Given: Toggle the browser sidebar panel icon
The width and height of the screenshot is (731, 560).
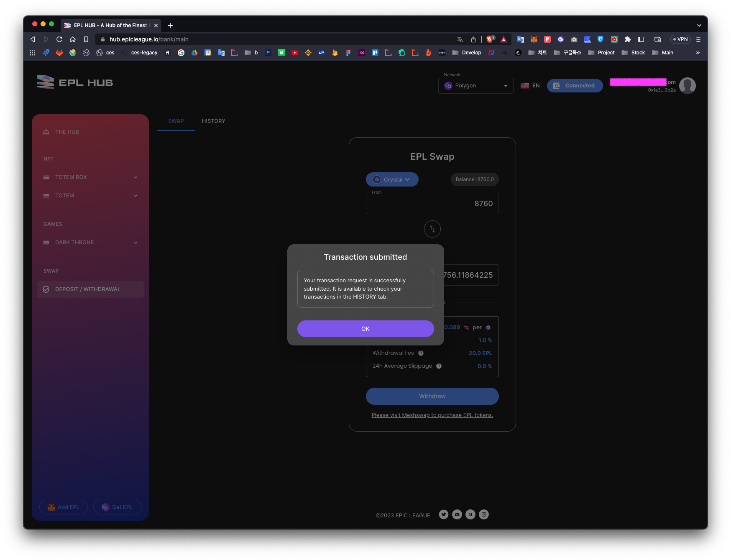Looking at the screenshot, I should click(641, 39).
